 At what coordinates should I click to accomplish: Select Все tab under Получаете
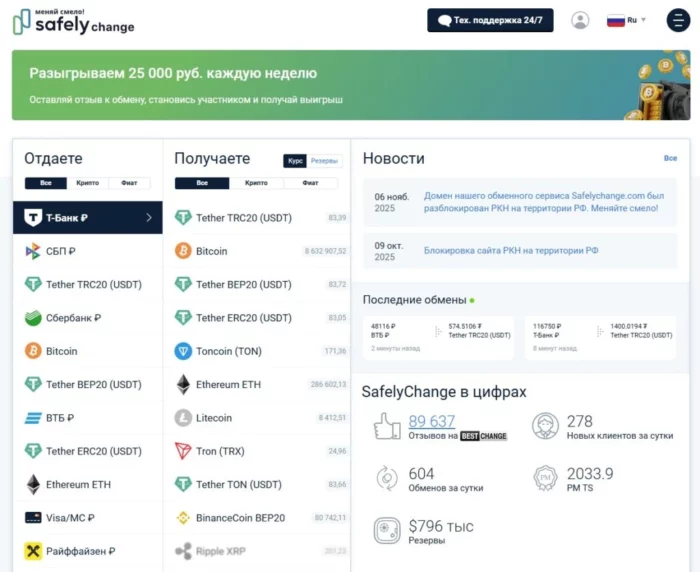(x=202, y=183)
